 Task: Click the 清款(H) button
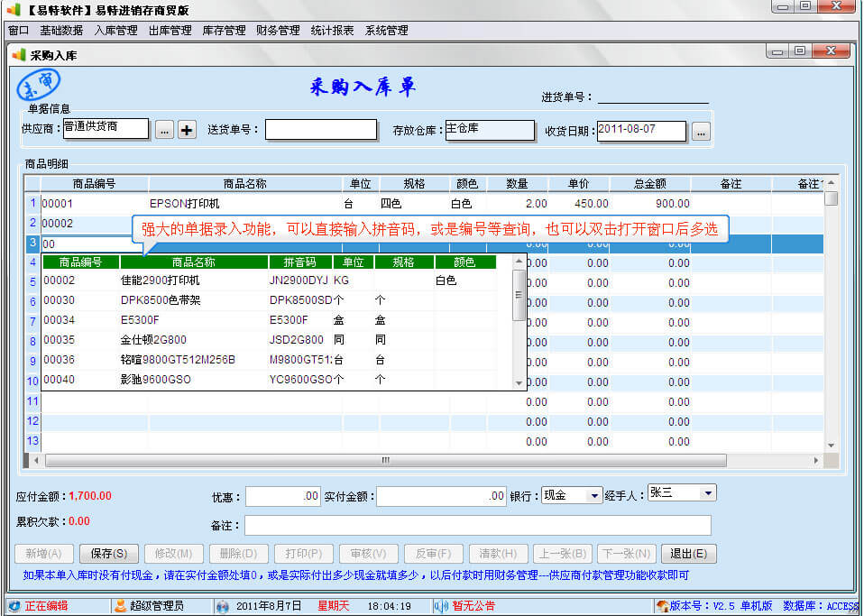click(498, 554)
